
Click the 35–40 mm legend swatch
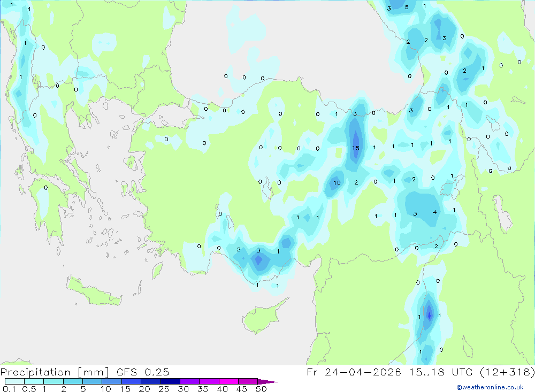pos(209,381)
